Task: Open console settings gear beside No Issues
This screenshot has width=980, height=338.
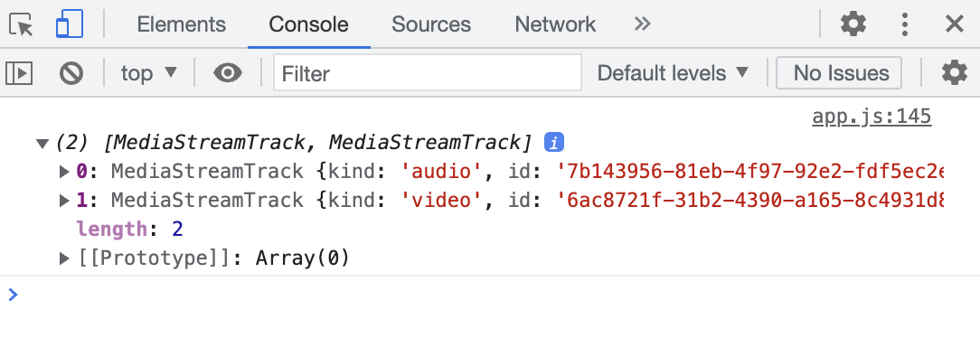Action: (x=955, y=73)
